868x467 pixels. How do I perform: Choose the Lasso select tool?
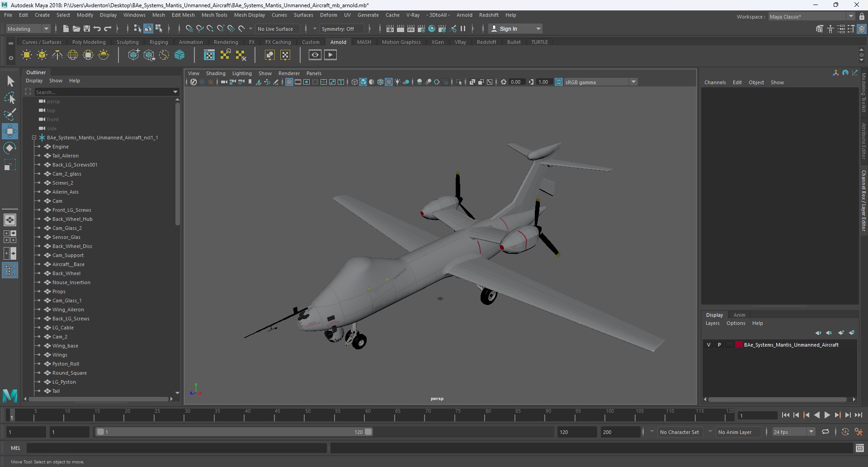click(10, 98)
